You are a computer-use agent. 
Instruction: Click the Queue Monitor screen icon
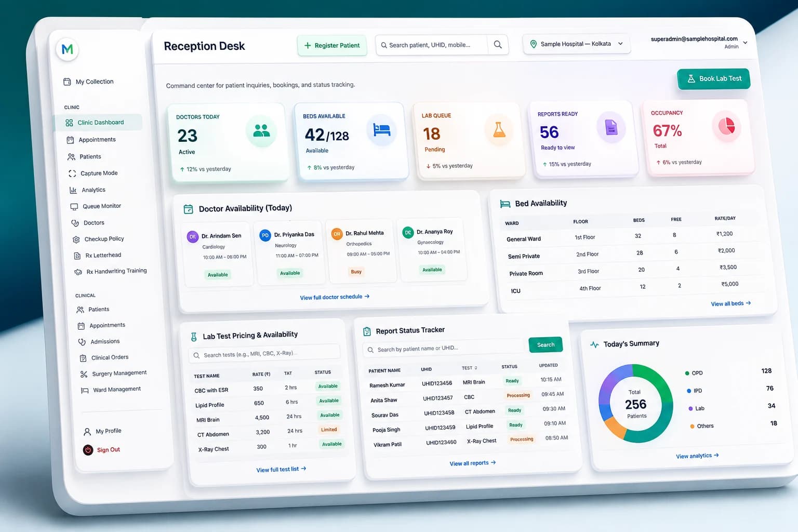point(74,207)
